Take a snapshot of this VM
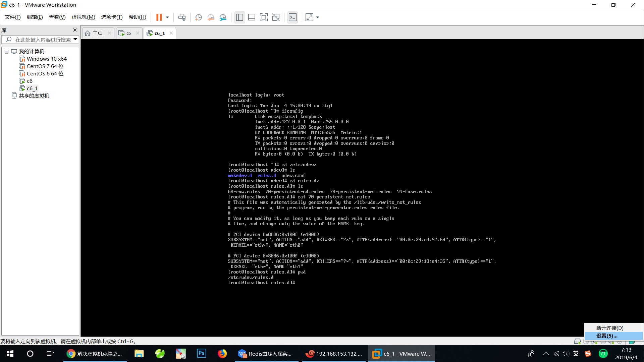This screenshot has height=362, width=644. pos(199,17)
